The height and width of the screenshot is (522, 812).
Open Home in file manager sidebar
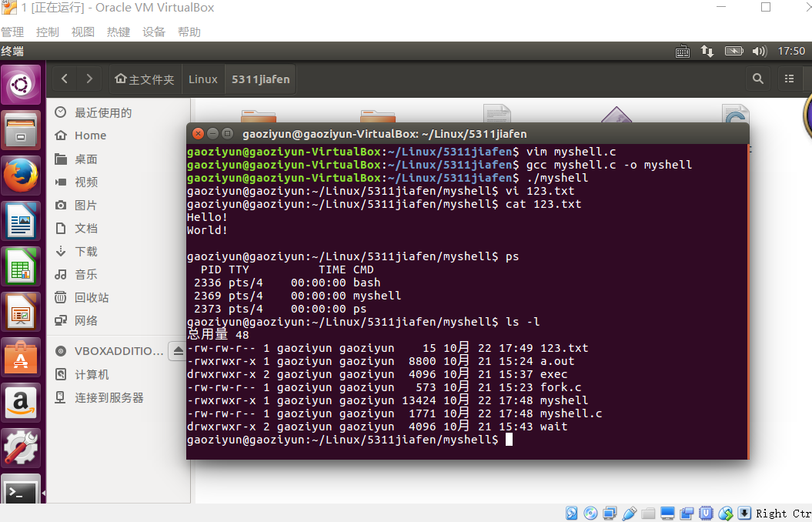pyautogui.click(x=119, y=136)
